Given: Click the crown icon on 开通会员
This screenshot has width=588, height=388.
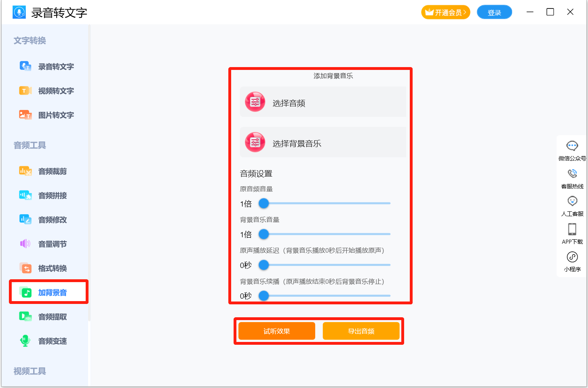Looking at the screenshot, I should click(x=429, y=12).
